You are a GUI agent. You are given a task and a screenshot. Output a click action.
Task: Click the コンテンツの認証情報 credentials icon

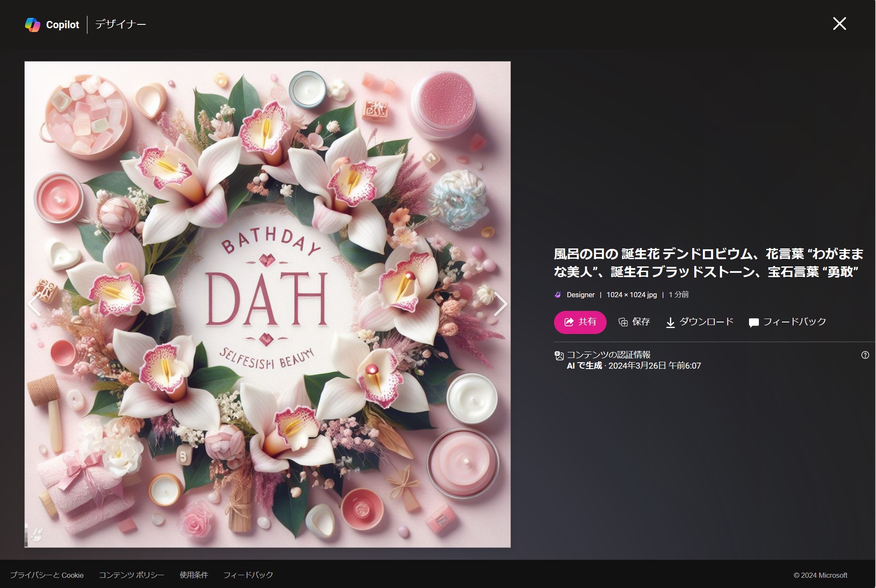pos(559,355)
